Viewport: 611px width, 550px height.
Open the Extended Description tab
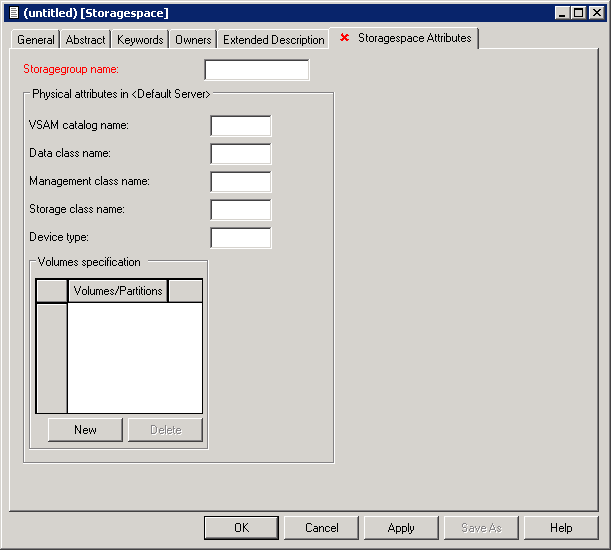(274, 40)
